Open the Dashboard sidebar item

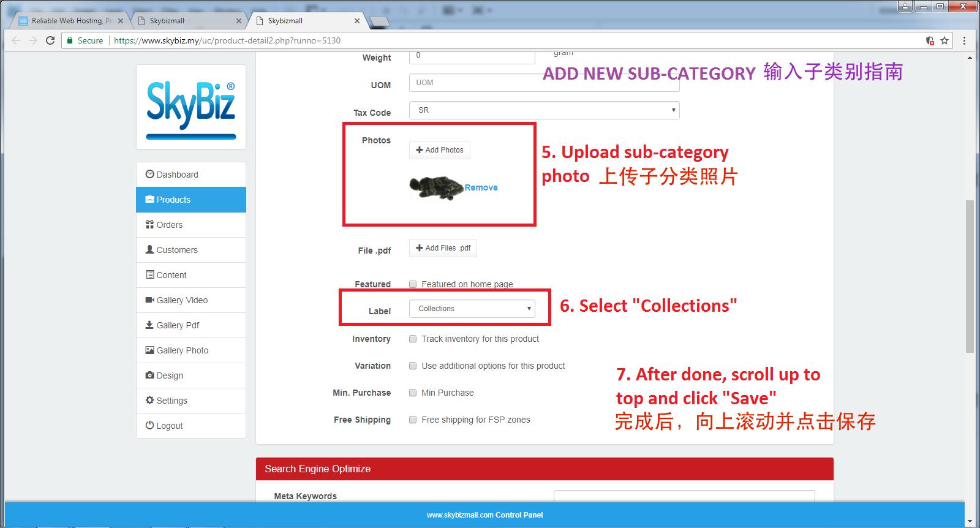(191, 175)
